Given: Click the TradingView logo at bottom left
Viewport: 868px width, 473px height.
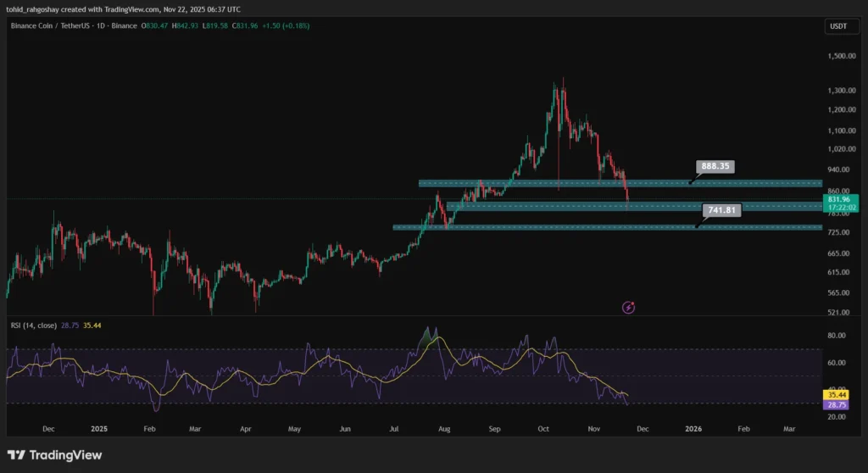Looking at the screenshot, I should [54, 455].
